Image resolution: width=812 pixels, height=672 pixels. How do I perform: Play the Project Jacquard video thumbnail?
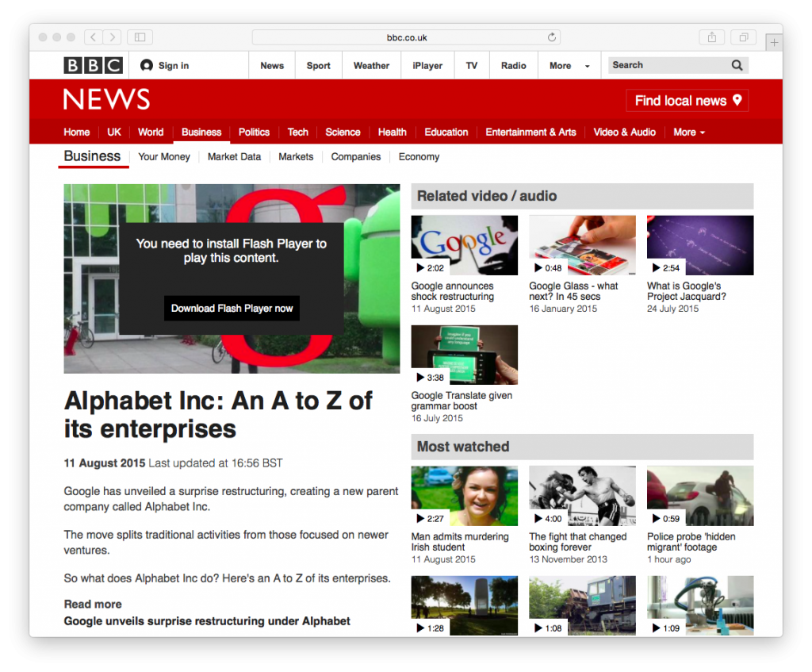pyautogui.click(x=700, y=245)
